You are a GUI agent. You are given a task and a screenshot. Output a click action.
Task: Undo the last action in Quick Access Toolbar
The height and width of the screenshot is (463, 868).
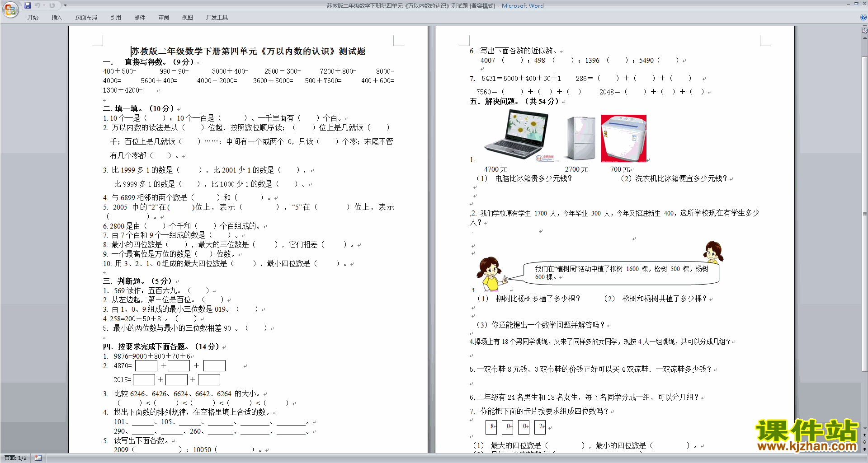click(x=38, y=5)
